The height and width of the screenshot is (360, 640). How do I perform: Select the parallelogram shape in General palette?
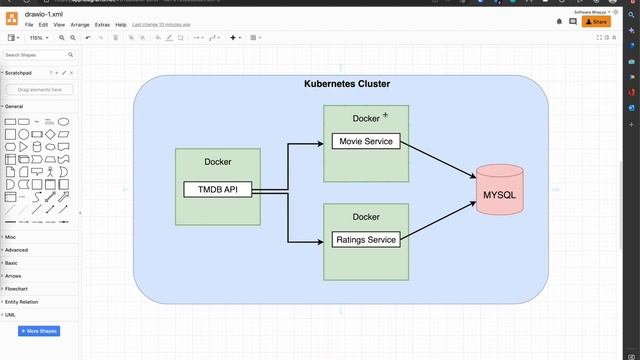pos(63,134)
